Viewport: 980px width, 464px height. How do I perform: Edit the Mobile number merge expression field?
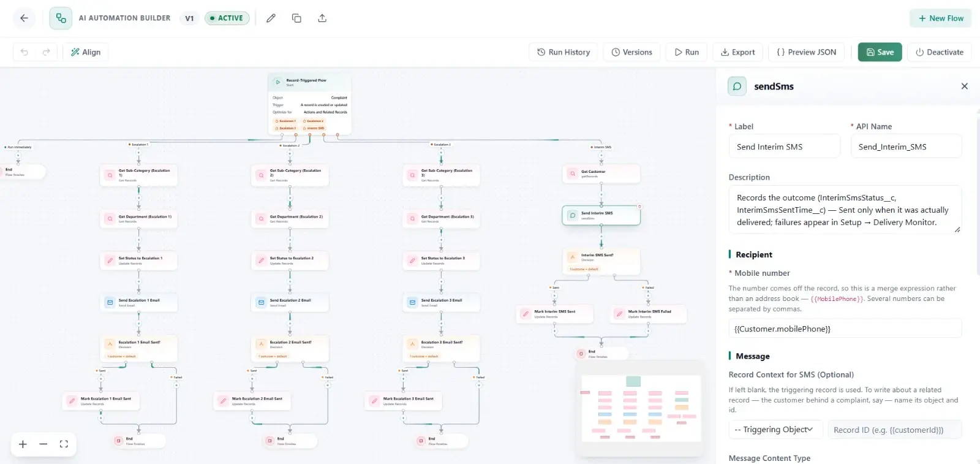pyautogui.click(x=845, y=329)
